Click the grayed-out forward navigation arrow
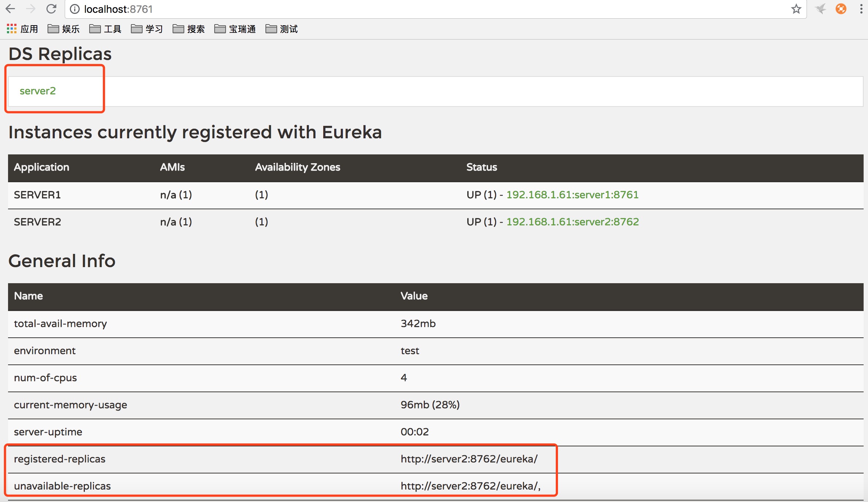Image resolution: width=868 pixels, height=502 pixels. [x=31, y=9]
